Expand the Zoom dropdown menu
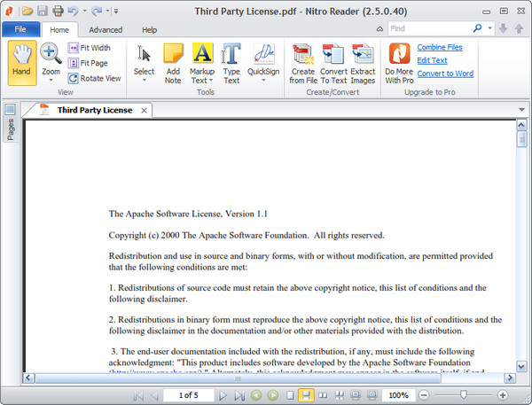The height and width of the screenshot is (405, 532). click(x=51, y=80)
